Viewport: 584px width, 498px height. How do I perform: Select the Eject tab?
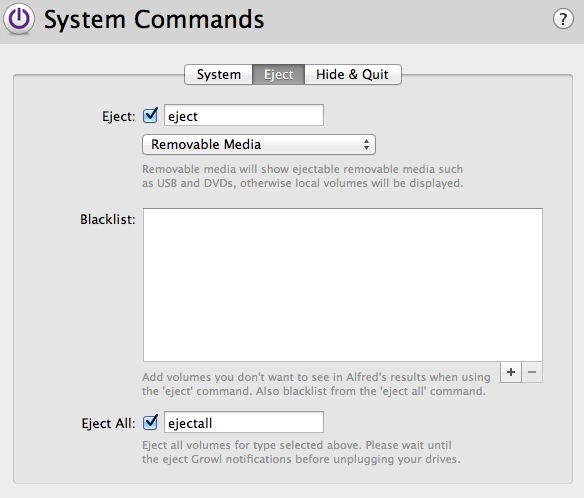point(279,74)
